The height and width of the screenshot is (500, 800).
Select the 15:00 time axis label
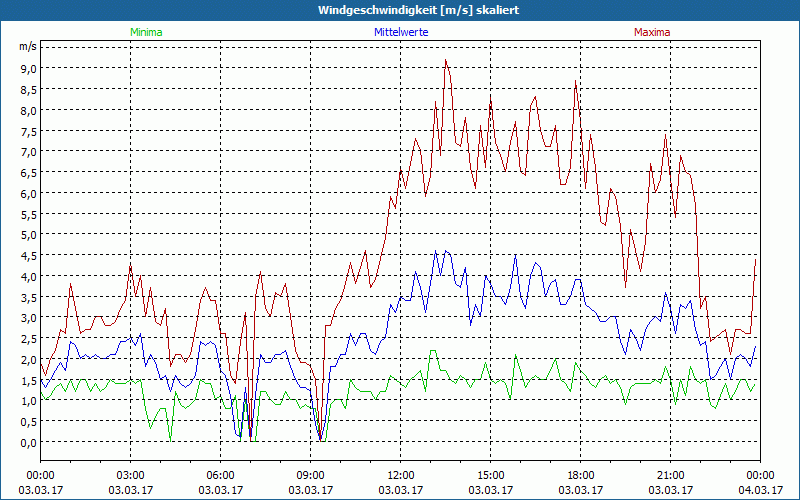click(491, 475)
